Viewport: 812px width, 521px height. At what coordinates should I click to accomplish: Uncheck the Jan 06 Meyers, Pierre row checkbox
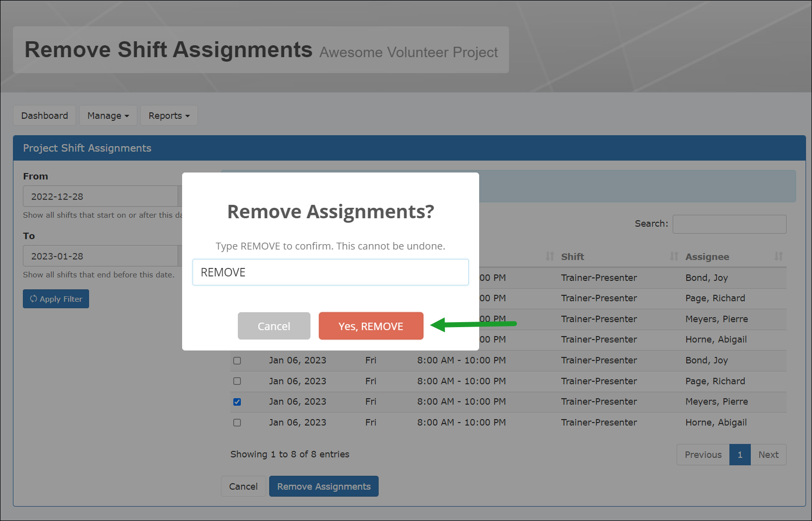(237, 402)
